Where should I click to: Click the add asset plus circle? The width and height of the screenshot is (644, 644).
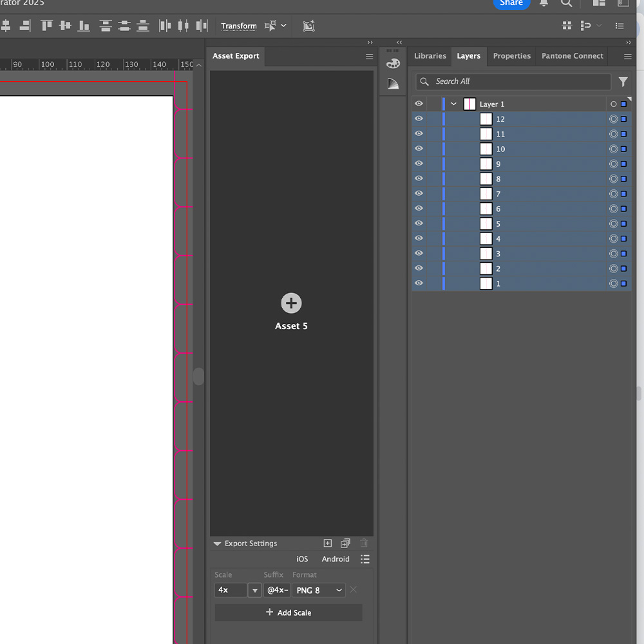pyautogui.click(x=291, y=303)
